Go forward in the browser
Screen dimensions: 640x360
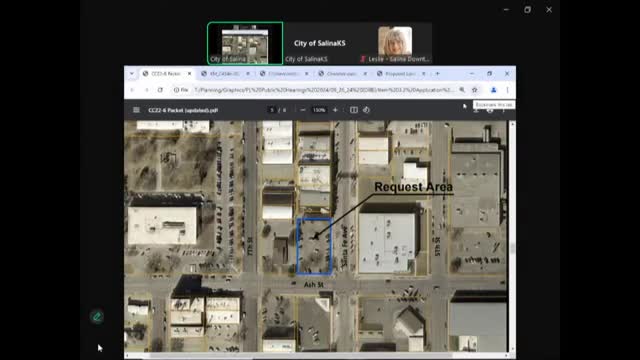coord(146,90)
